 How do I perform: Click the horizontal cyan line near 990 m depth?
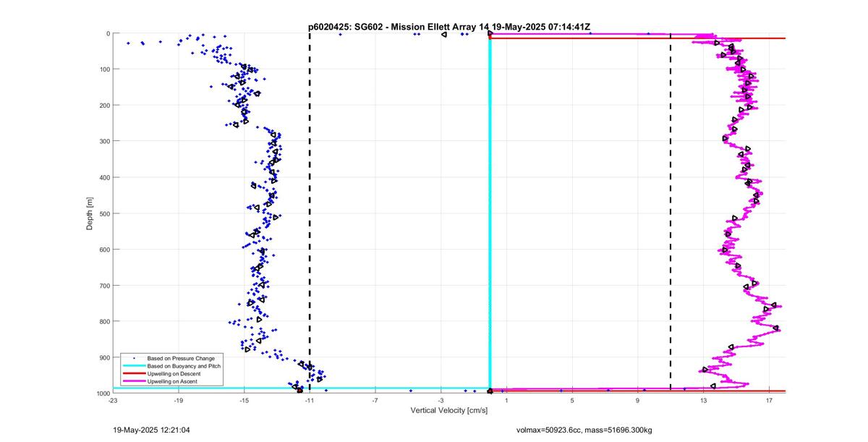click(x=301, y=388)
